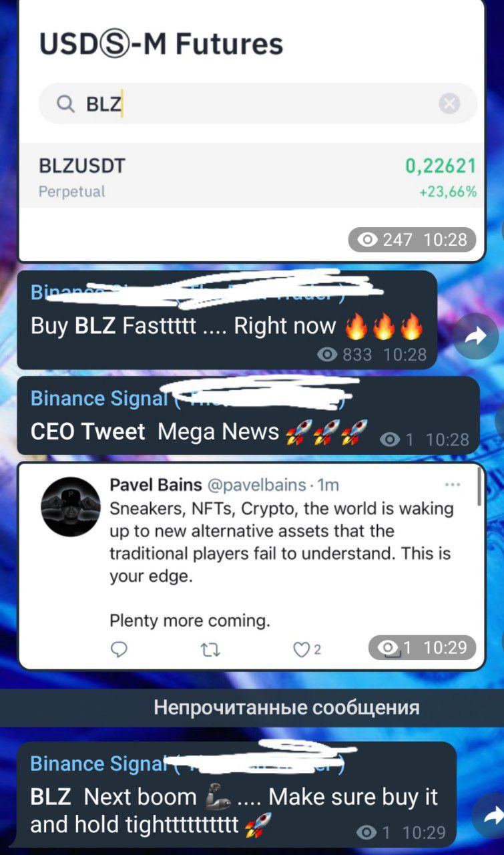This screenshot has height=855, width=504.
Task: Tap Binance Signal sender name on CEO Tweet message
Action: pos(99,398)
